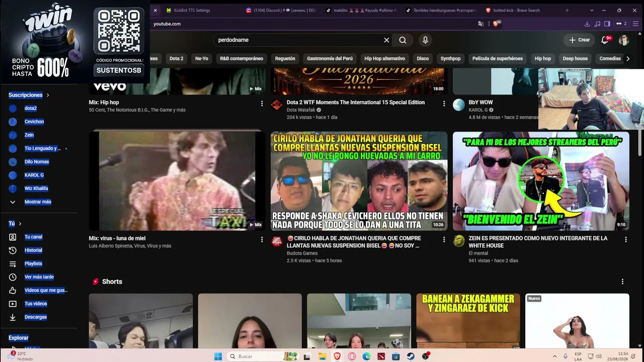Viewport: 644px width, 362px height.
Task: Click the Crear button
Action: 580,40
